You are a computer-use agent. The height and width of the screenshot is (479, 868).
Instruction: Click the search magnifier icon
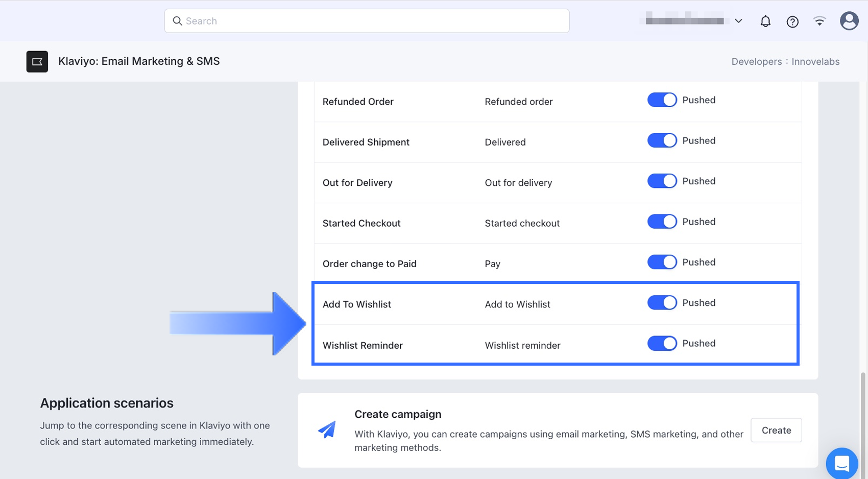point(177,21)
